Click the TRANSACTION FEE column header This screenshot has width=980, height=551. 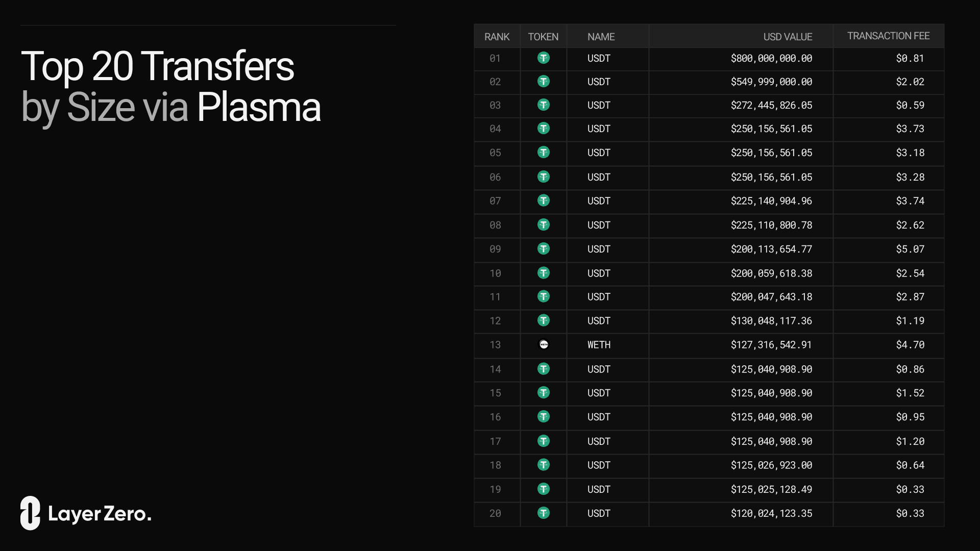tap(888, 36)
